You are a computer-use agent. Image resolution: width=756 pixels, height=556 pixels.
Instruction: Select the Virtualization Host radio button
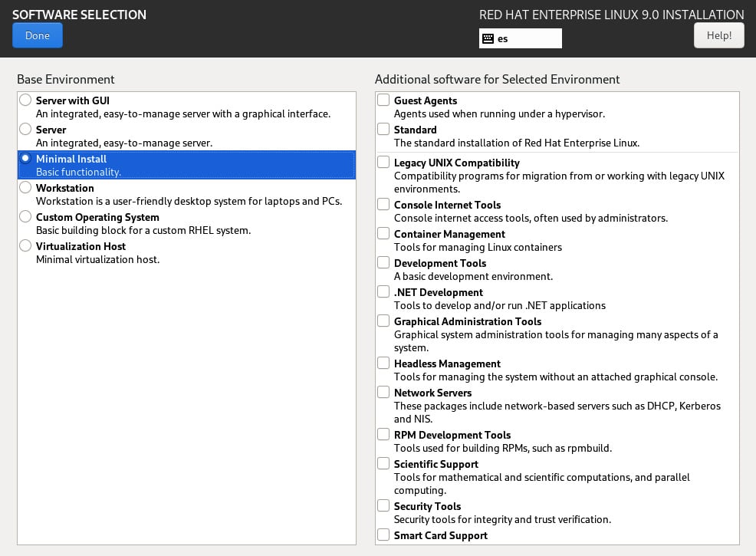tap(25, 245)
